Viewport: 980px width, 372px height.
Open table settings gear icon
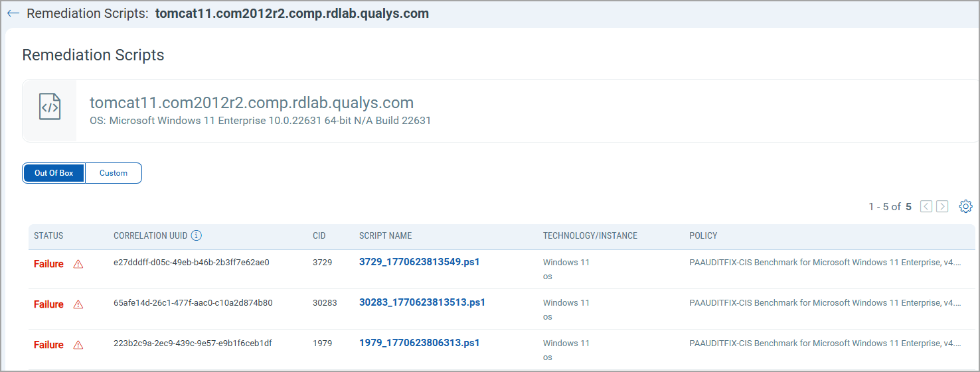point(965,206)
